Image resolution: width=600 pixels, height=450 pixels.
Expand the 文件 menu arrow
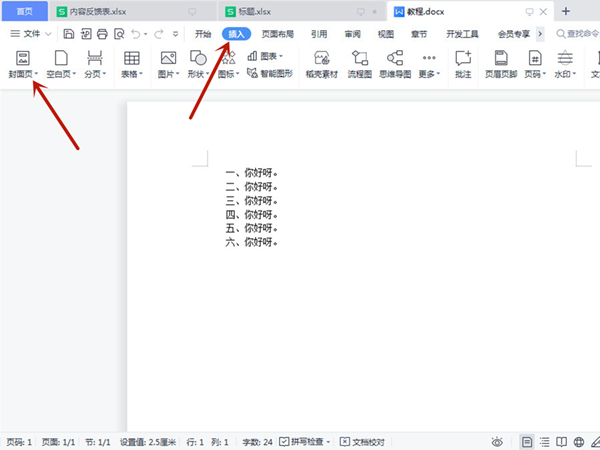(x=48, y=34)
